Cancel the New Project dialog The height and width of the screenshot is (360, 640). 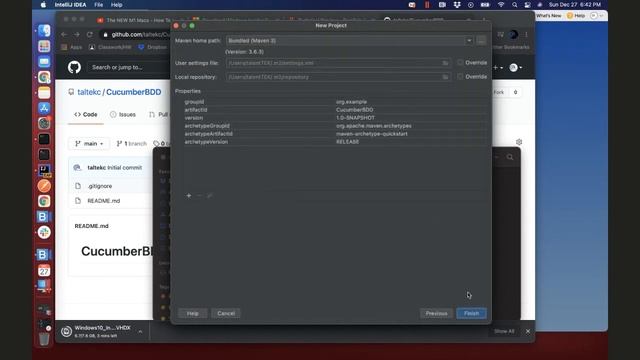226,313
